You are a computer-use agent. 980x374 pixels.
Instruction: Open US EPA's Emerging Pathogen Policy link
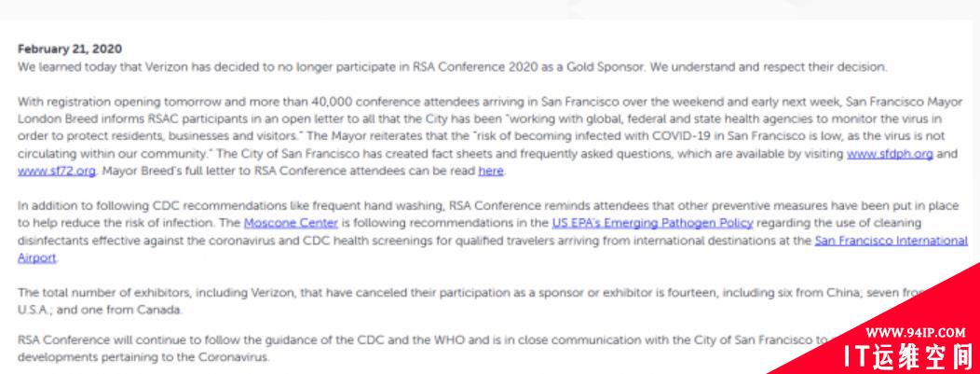pos(652,223)
